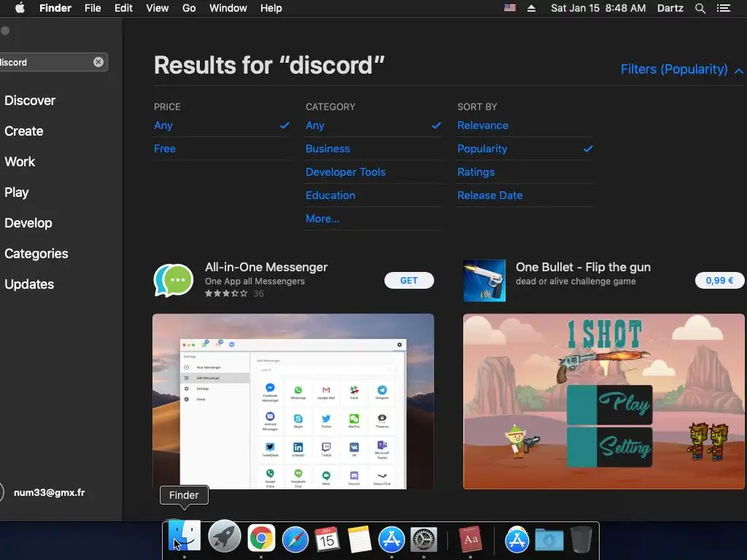Launch Launchpad rocket icon in dock

[225, 537]
